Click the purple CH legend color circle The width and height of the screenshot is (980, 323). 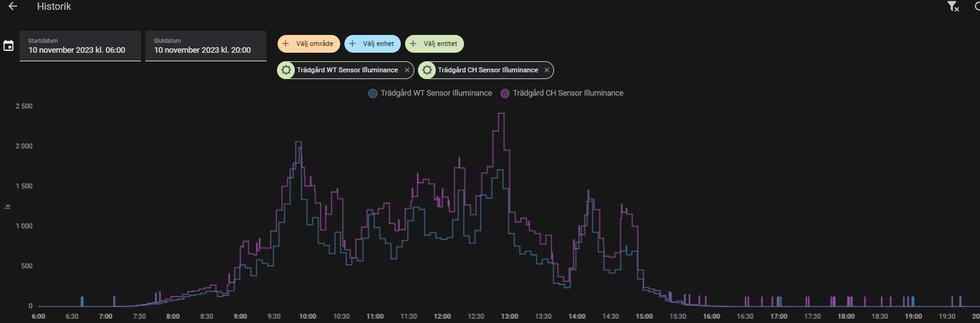click(x=505, y=93)
